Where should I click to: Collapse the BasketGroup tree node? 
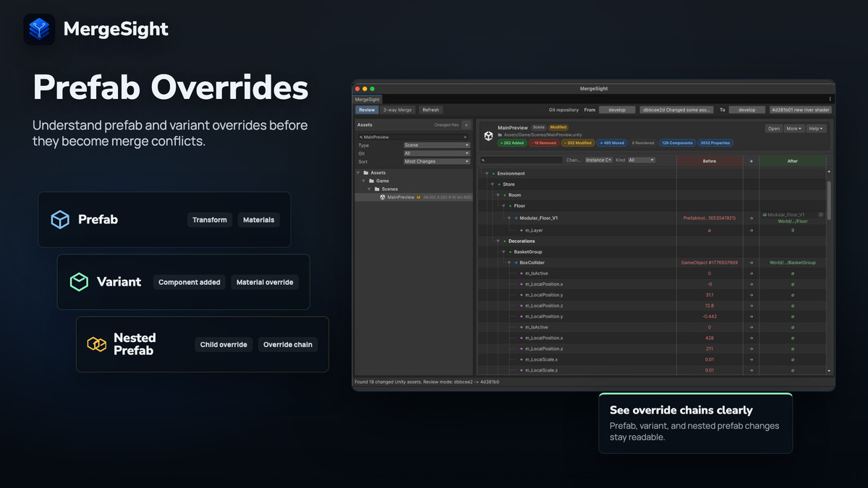tap(503, 252)
